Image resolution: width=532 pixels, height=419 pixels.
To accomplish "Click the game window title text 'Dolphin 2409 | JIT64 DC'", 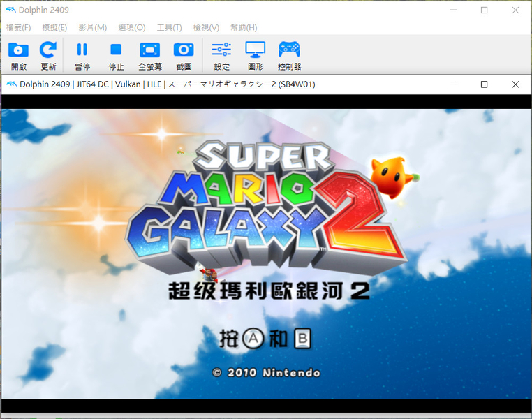I will (64, 84).
